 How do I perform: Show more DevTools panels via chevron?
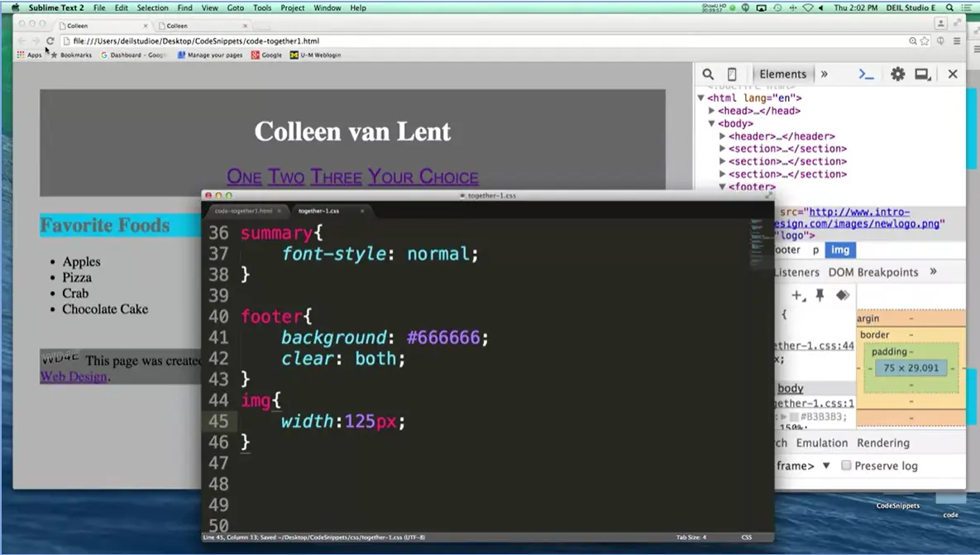[x=824, y=74]
